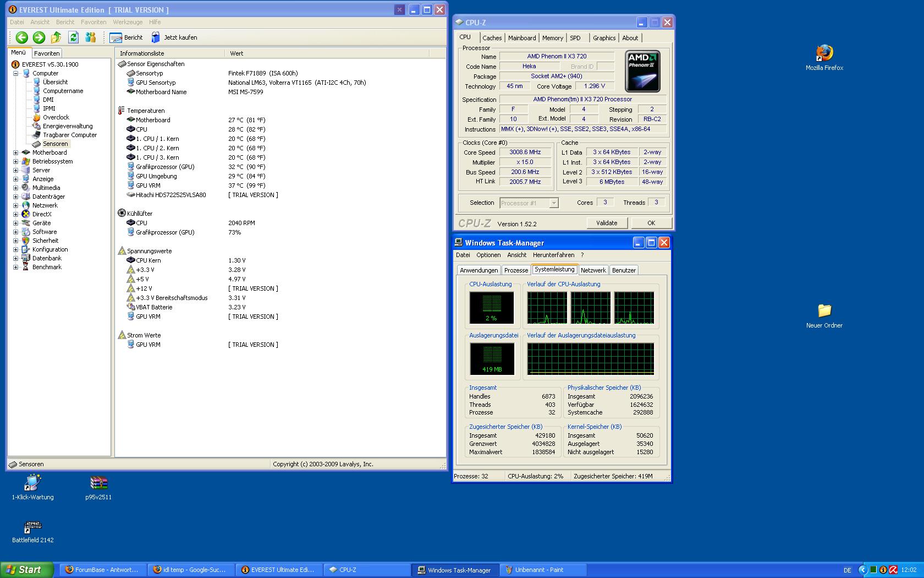Open the Herunterfahren menu in Task-Manager
The height and width of the screenshot is (578, 924).
(553, 255)
